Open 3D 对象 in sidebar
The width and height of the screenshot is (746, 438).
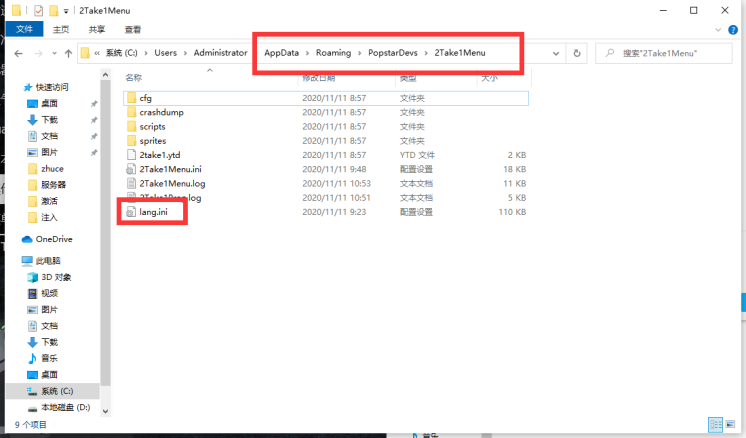49,277
